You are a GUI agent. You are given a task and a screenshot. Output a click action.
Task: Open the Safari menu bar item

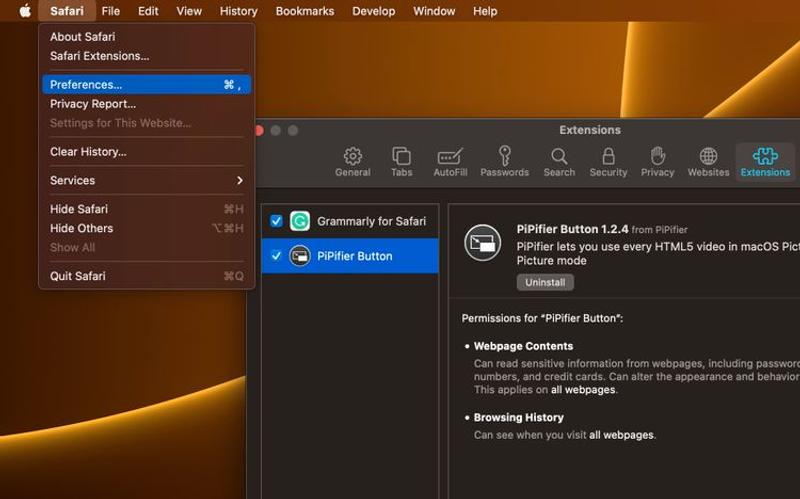(67, 11)
